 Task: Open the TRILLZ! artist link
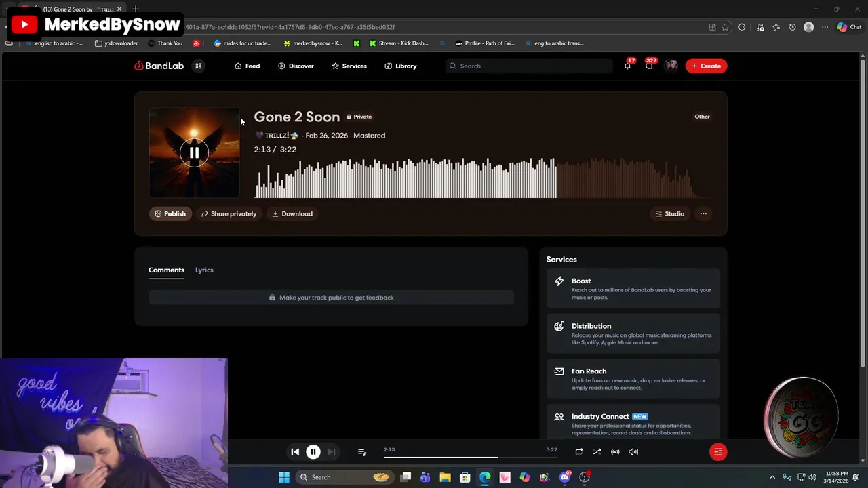pyautogui.click(x=277, y=136)
